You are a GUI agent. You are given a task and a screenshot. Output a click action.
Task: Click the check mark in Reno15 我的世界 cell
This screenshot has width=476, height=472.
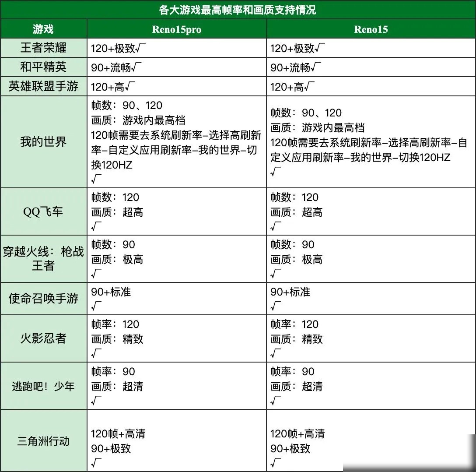click(x=275, y=172)
